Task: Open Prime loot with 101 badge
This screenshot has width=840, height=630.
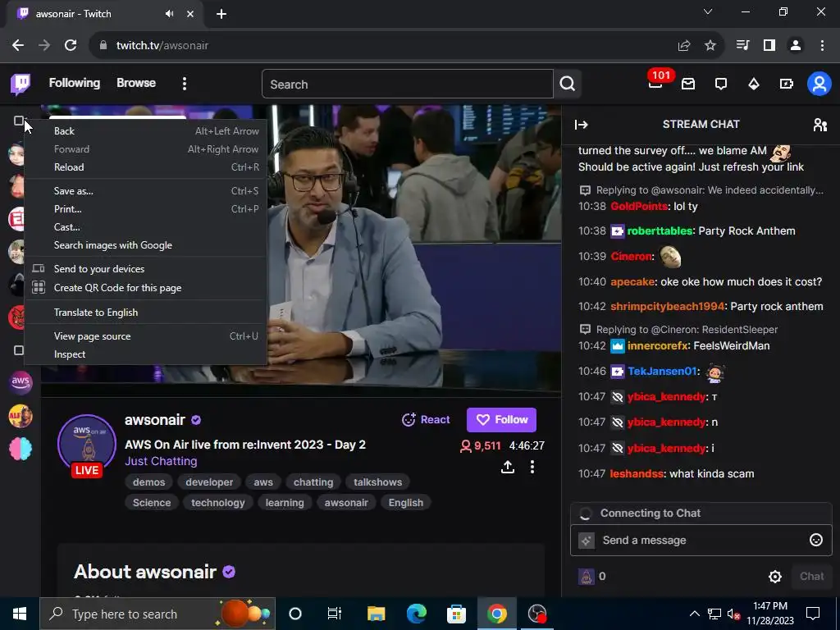Action: pyautogui.click(x=655, y=84)
